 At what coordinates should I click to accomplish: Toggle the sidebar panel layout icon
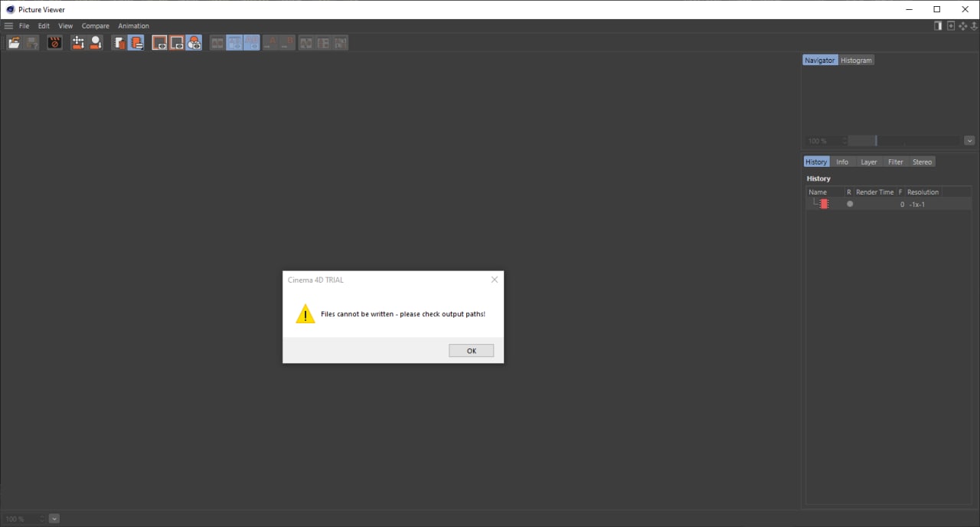click(x=938, y=26)
